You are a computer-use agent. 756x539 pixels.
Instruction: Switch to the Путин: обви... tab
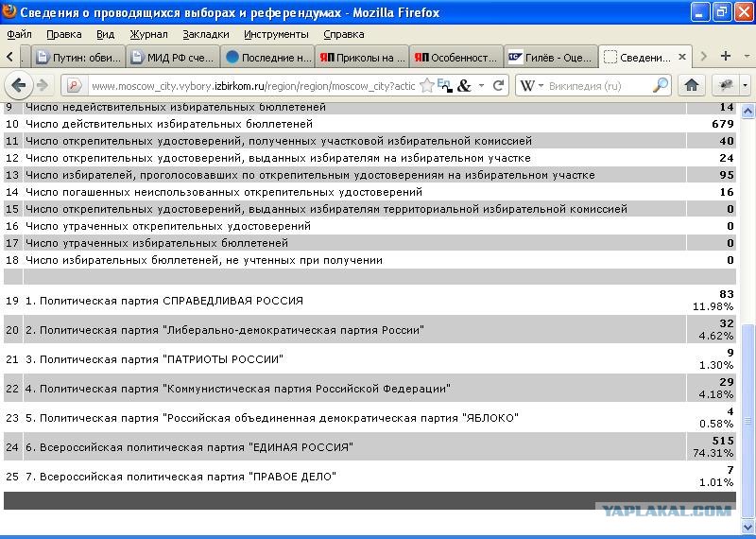click(78, 58)
